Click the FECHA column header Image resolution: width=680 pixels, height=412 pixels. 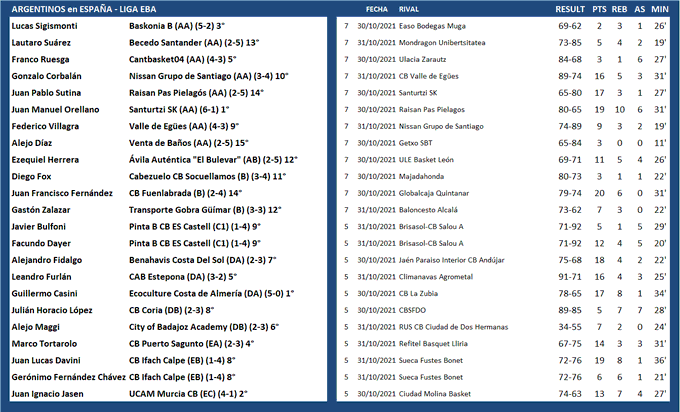(x=376, y=9)
